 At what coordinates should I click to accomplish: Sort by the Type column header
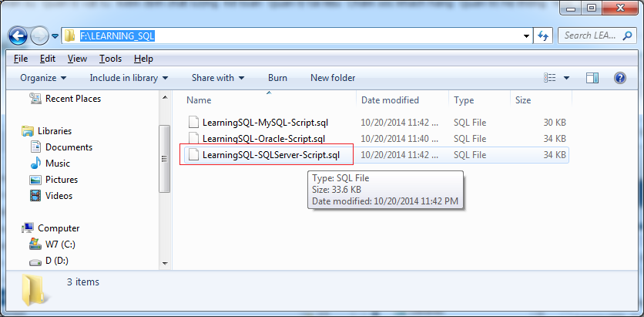point(464,100)
